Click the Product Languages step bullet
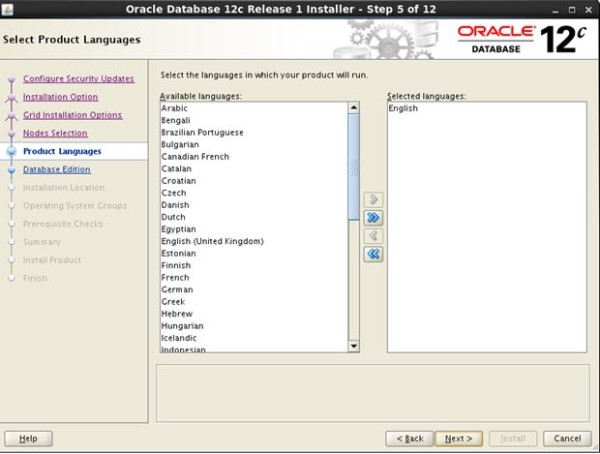This screenshot has width=600, height=454. point(12,151)
